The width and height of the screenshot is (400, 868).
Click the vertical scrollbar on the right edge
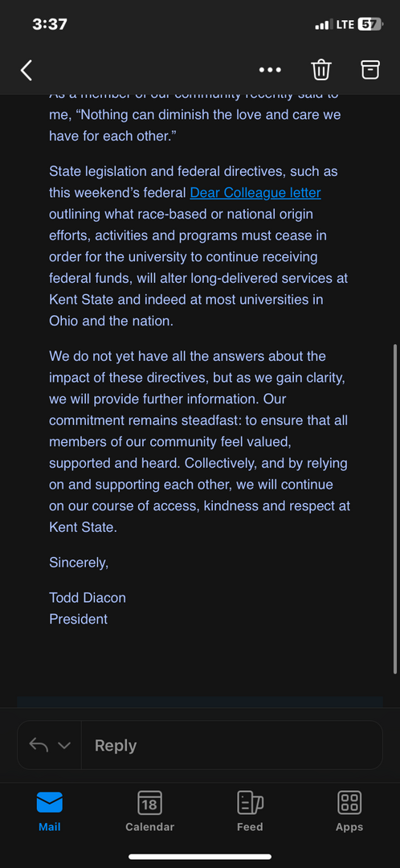tap(394, 508)
